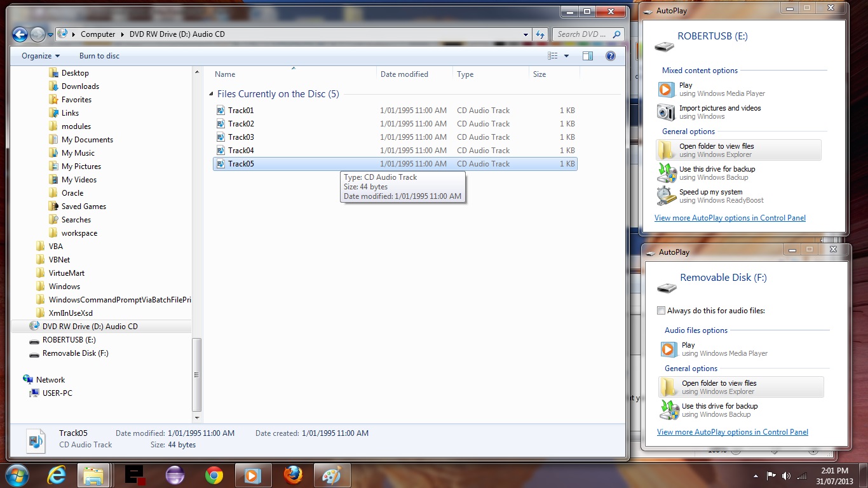Click the refresh button beside address bar
868x488 pixels.
(x=540, y=34)
